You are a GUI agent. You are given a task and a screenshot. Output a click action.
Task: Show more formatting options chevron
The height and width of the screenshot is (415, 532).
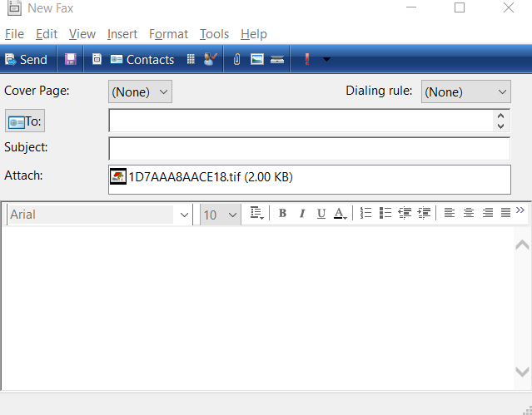point(520,210)
